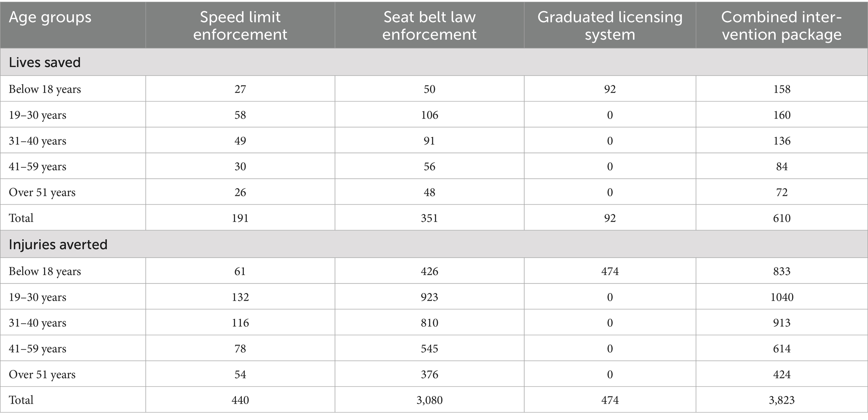The image size is (868, 420).
Task: Click the lives saved total value 610
Action: [x=782, y=218]
